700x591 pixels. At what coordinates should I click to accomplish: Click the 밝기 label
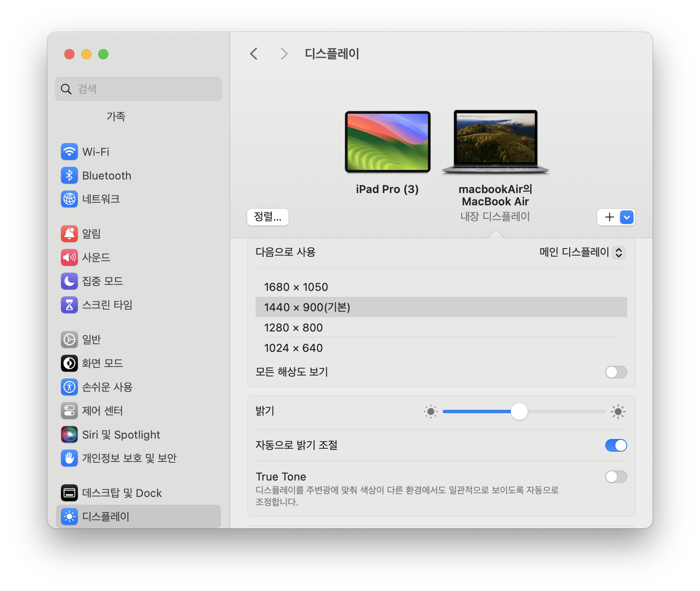point(265,411)
